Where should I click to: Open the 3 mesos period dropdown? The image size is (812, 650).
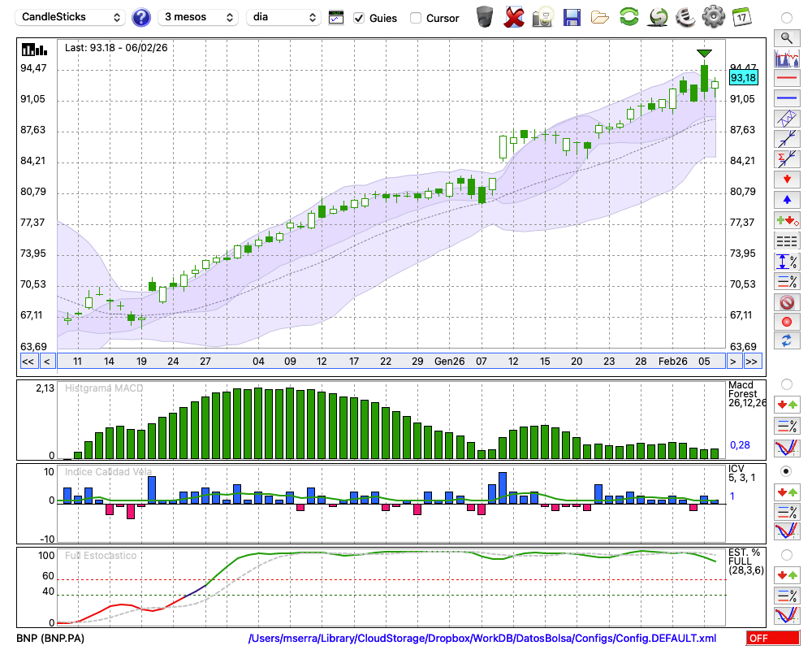(198, 17)
